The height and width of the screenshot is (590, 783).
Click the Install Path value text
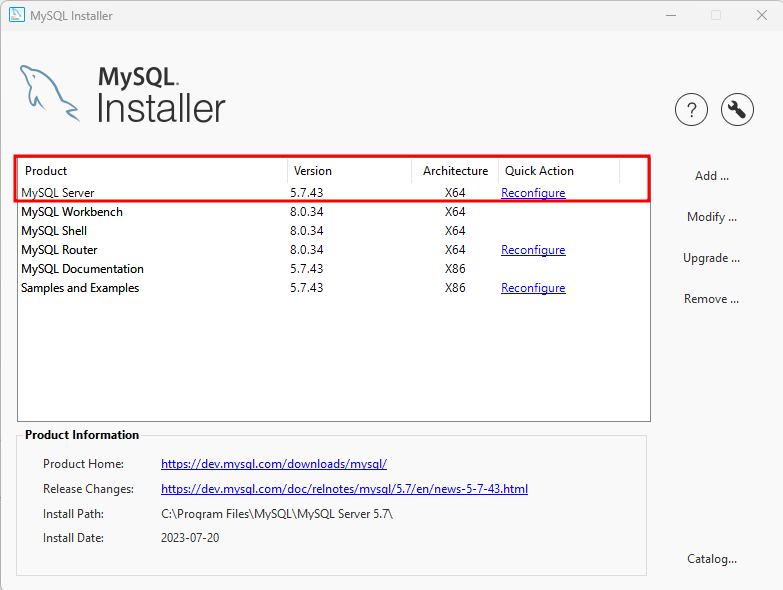277,514
